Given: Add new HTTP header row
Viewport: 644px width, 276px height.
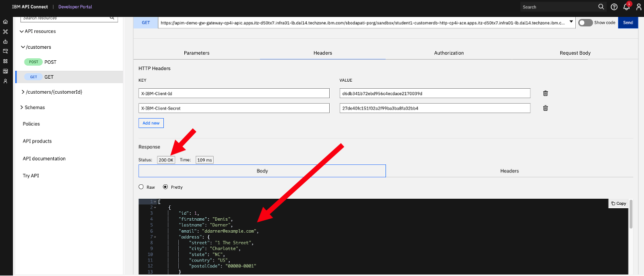Looking at the screenshot, I should pyautogui.click(x=151, y=123).
